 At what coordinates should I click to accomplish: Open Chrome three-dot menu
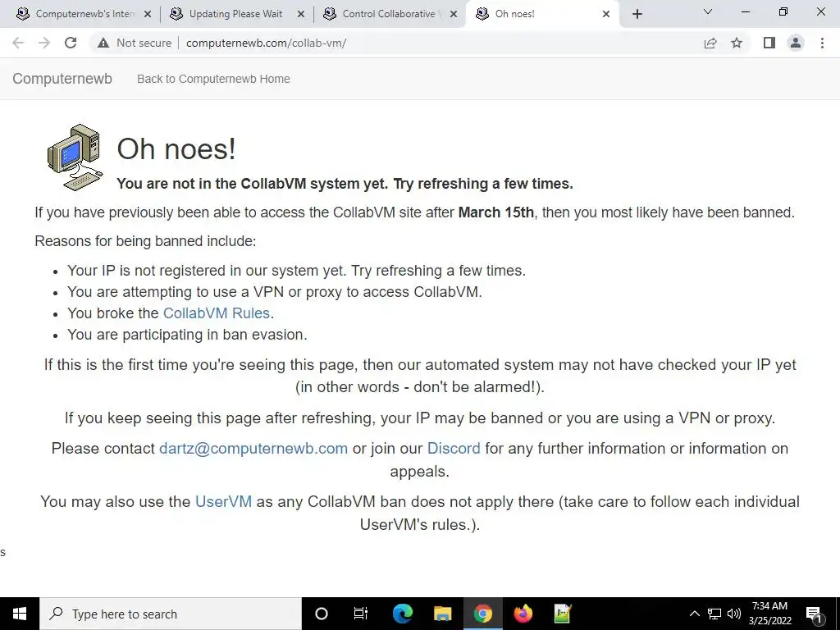click(822, 43)
